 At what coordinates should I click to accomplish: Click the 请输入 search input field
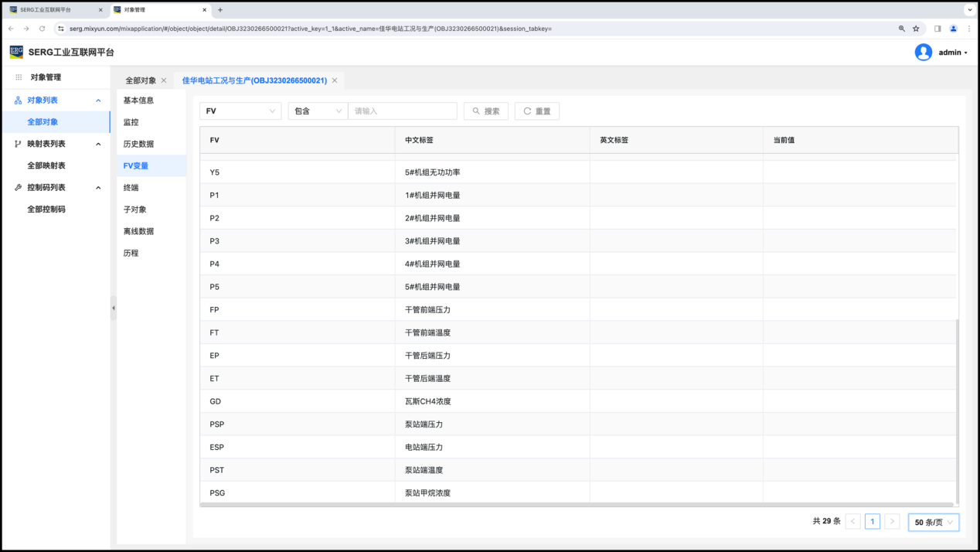point(402,111)
